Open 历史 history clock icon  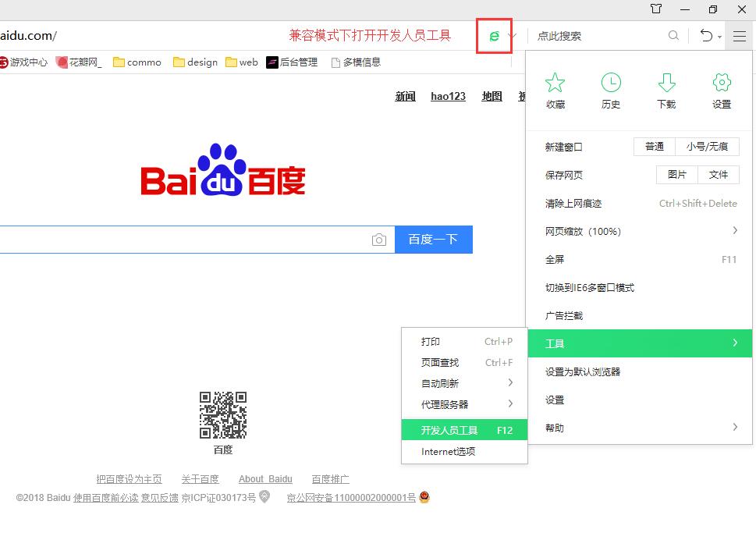611,91
